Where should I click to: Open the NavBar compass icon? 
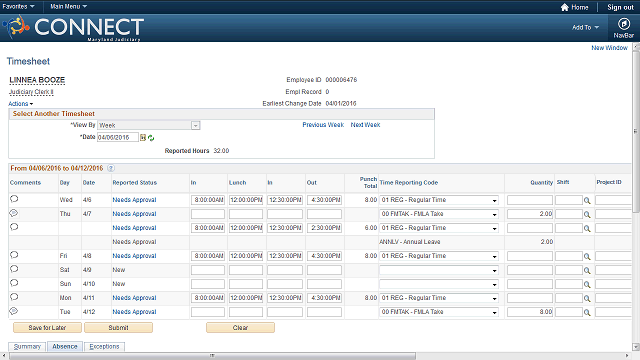tap(623, 24)
